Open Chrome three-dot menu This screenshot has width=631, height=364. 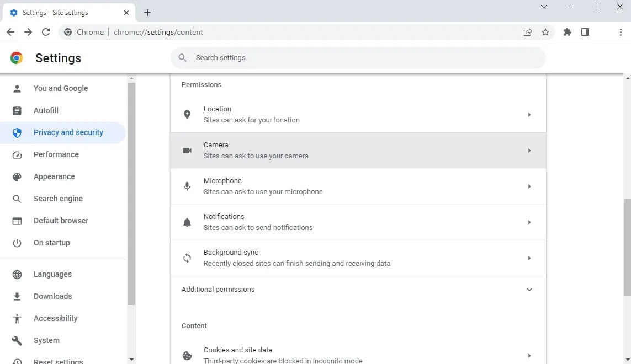(x=621, y=32)
